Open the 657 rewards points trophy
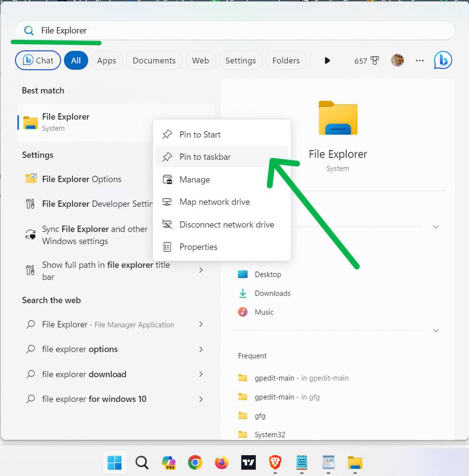 pos(367,60)
